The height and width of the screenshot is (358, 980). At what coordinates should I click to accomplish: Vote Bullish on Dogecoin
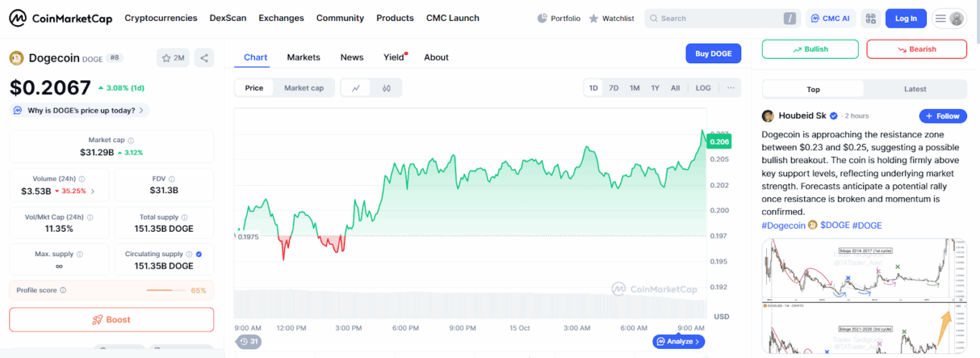pyautogui.click(x=810, y=50)
